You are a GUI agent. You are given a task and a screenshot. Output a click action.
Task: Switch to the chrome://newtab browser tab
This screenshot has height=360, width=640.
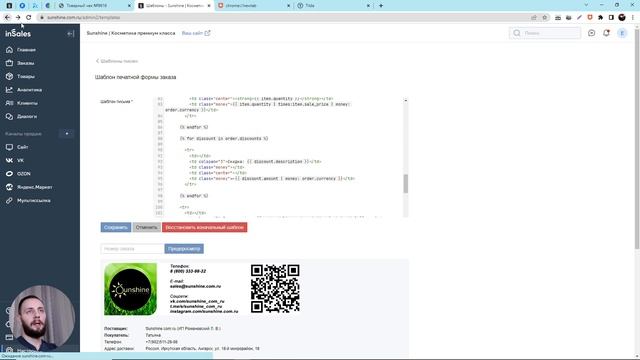coord(254,6)
